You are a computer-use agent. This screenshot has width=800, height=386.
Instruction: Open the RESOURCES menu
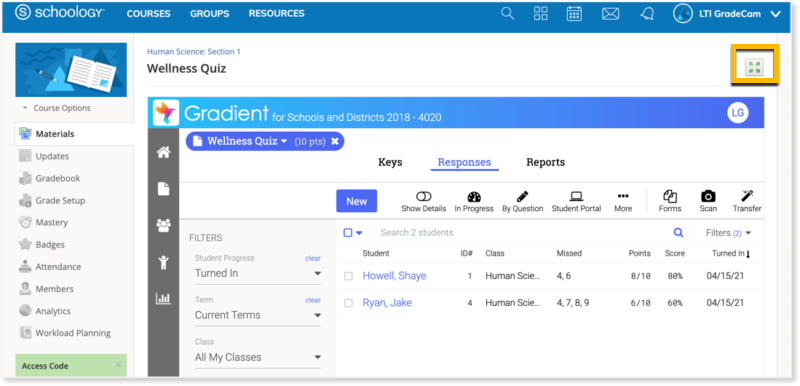[277, 14]
